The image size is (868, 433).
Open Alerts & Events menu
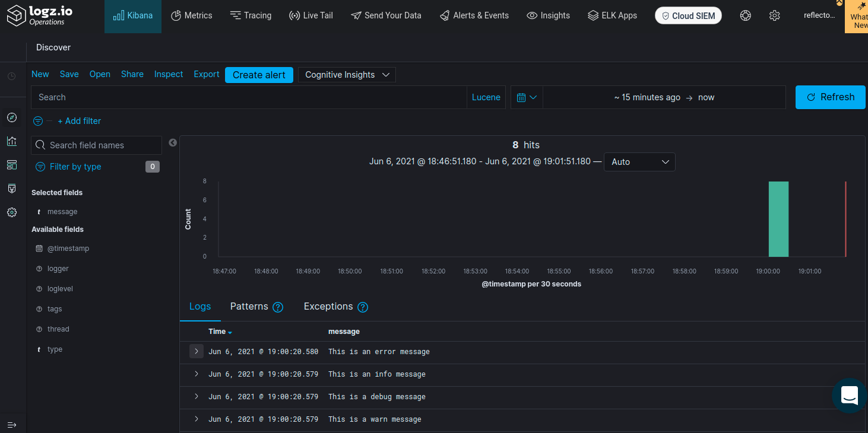point(474,15)
